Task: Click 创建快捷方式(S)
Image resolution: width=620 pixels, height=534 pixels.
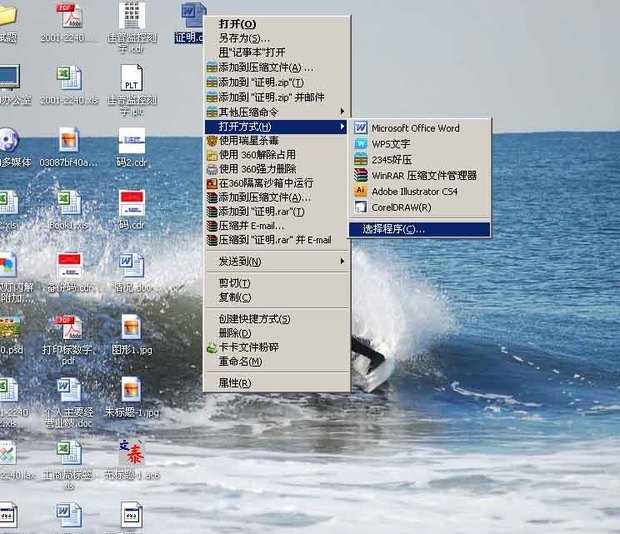Action: (276, 319)
